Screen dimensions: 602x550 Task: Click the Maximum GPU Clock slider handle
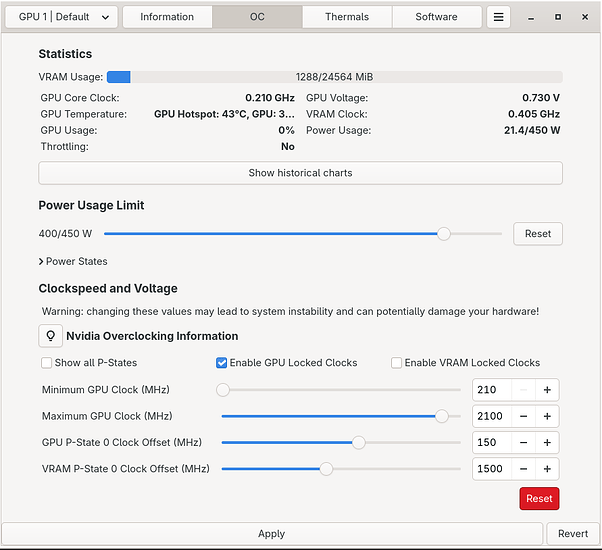coord(442,416)
